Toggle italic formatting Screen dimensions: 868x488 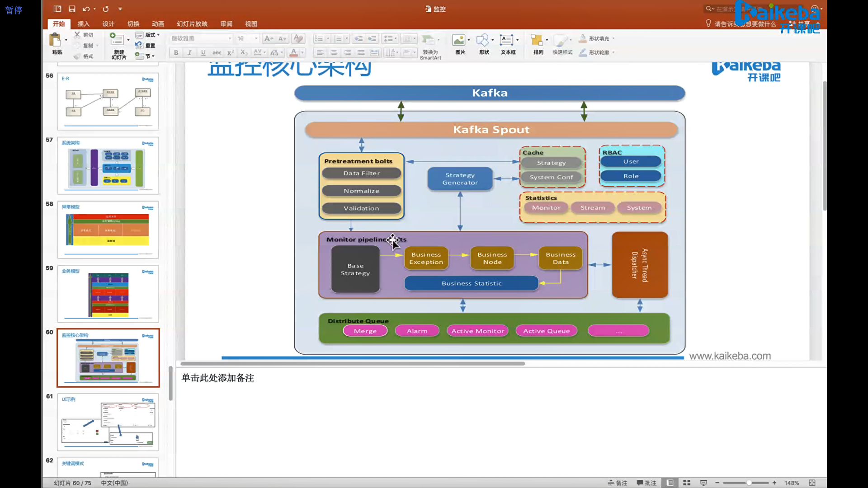click(x=189, y=52)
